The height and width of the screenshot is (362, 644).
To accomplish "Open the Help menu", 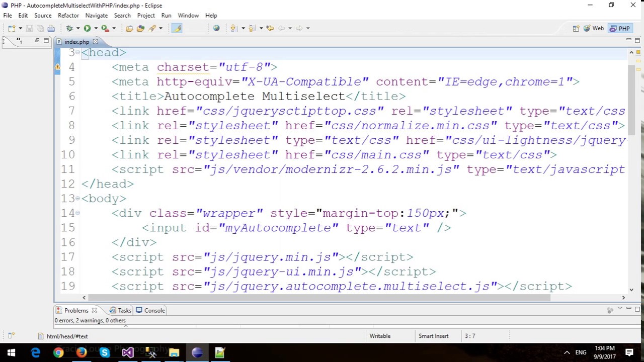I will 211,16.
